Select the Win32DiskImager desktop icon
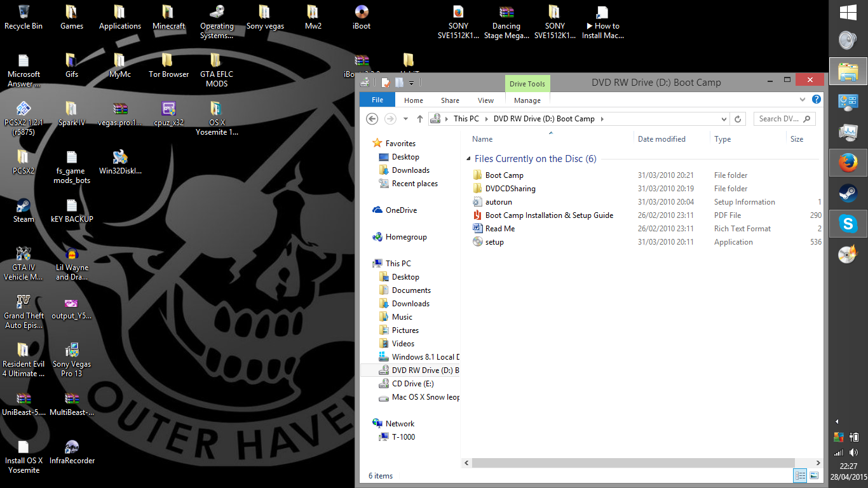868x488 pixels. coord(120,162)
